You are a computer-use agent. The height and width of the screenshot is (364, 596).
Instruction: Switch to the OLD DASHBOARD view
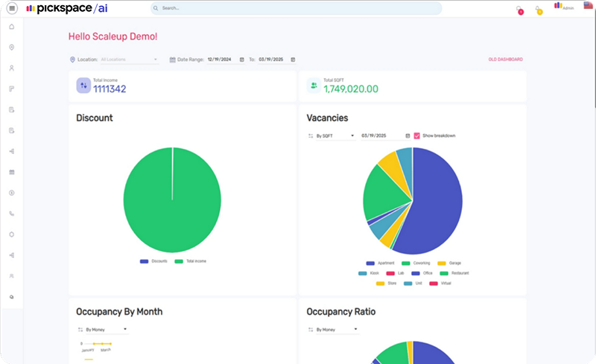(506, 60)
